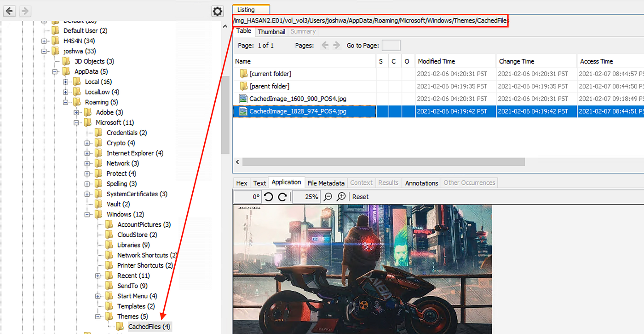The image size is (644, 334).
Task: Expand the Local folder node
Action: (65, 82)
